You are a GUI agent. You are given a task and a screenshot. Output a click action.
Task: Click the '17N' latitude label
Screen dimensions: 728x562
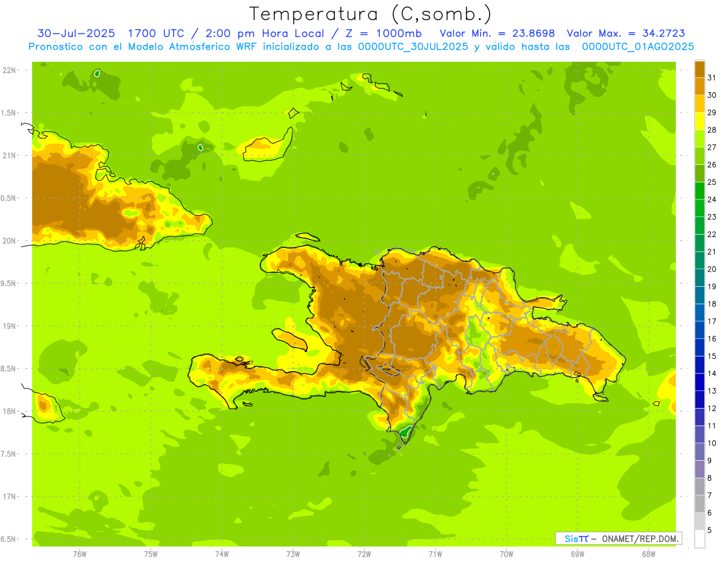9,497
